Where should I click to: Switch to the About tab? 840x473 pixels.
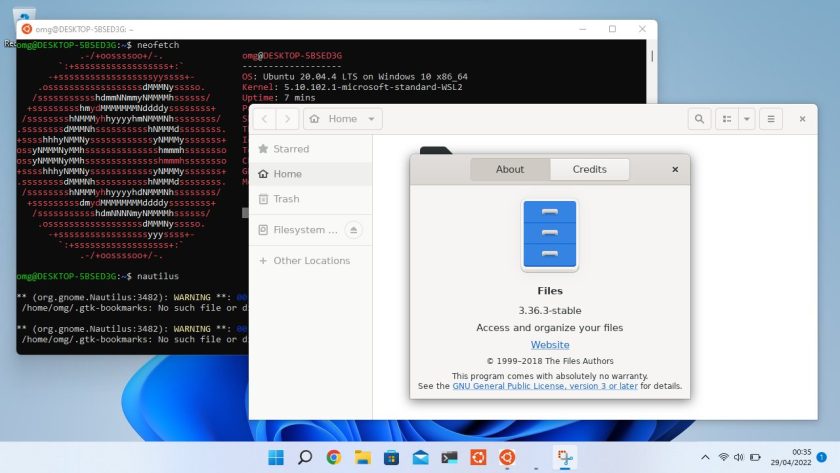(510, 169)
